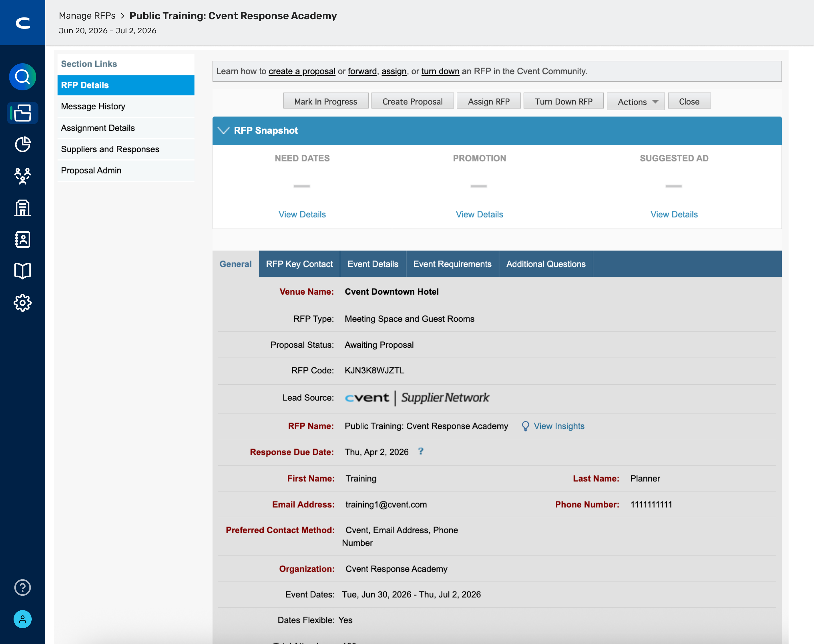Click the open book icon
Viewport: 814px width, 644px height.
point(22,271)
